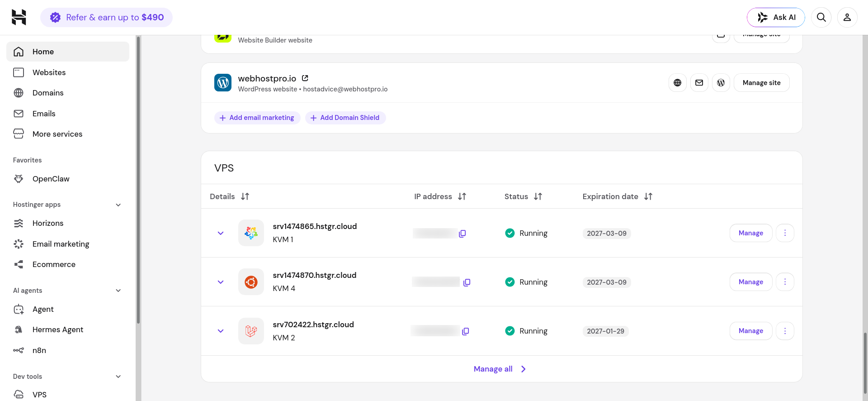
Task: Open VPS under Dev tools
Action: tap(68, 394)
